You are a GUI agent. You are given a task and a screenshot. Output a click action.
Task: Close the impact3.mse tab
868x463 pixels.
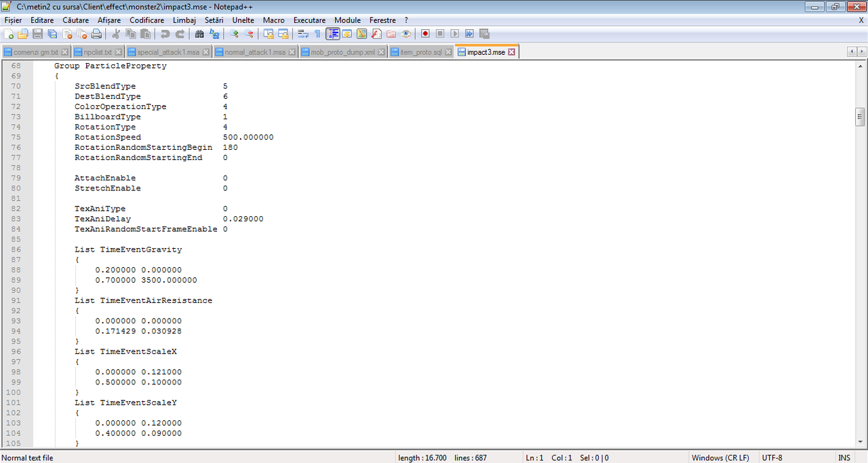point(512,52)
